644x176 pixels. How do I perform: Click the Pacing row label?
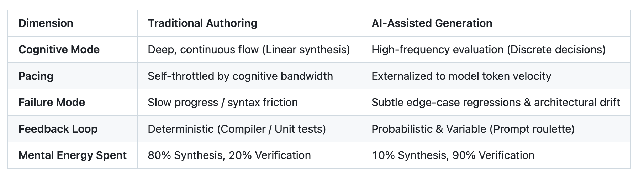point(36,76)
